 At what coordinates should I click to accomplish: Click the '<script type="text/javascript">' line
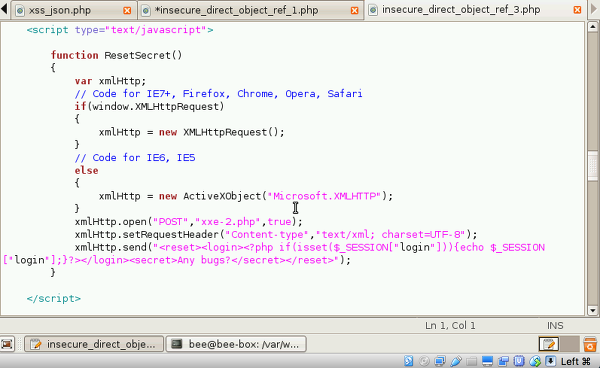pyautogui.click(x=120, y=30)
